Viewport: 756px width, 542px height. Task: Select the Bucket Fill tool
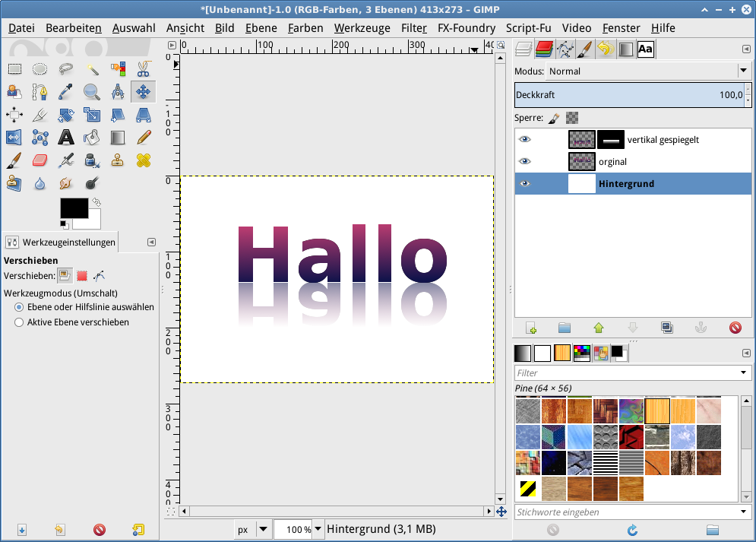pos(92,138)
